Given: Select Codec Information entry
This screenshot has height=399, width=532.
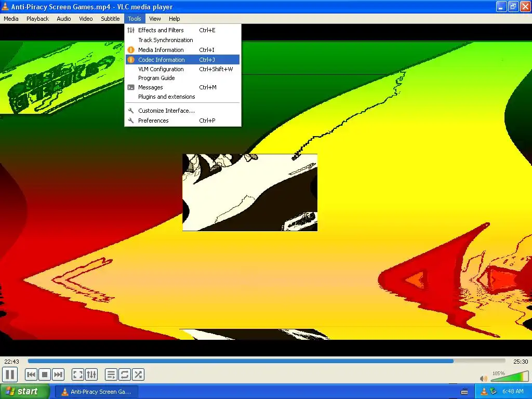Looking at the screenshot, I should click(x=182, y=60).
